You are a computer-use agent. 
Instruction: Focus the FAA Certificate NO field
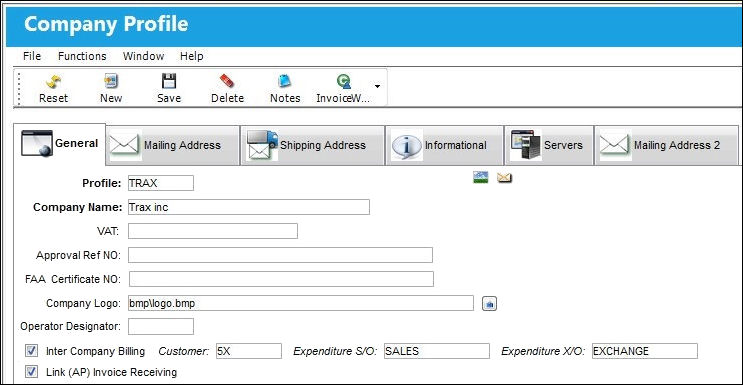tap(281, 279)
